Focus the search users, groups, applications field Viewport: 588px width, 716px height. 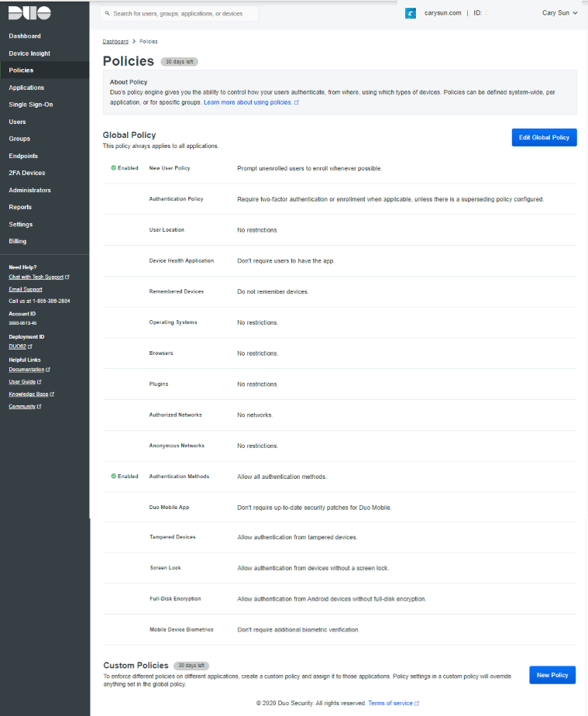click(180, 14)
